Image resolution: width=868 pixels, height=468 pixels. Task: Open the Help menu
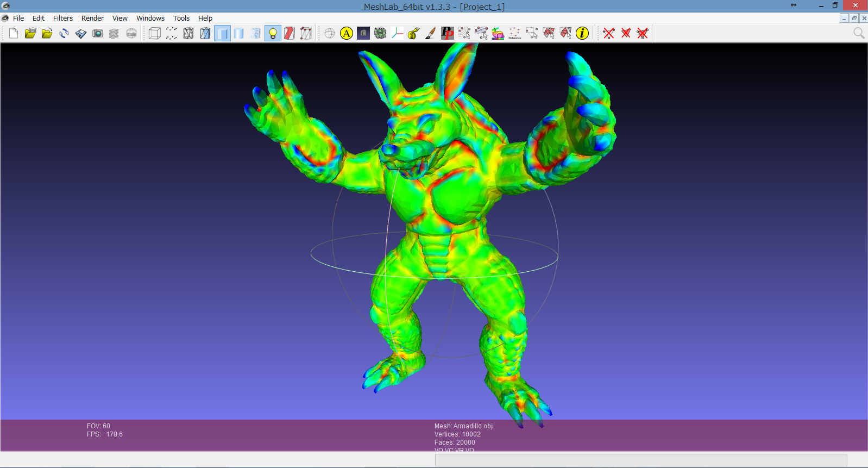(x=205, y=18)
